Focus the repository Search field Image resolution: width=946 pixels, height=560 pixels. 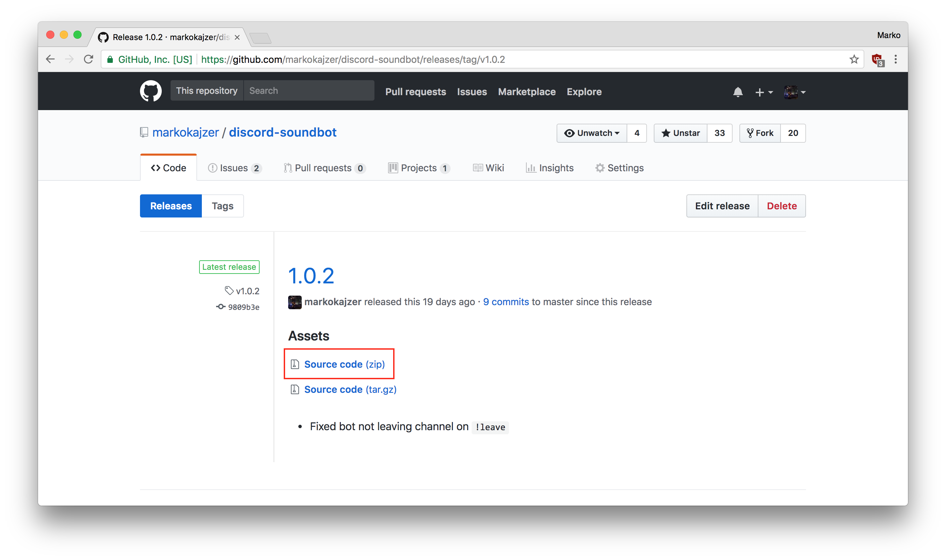309,91
